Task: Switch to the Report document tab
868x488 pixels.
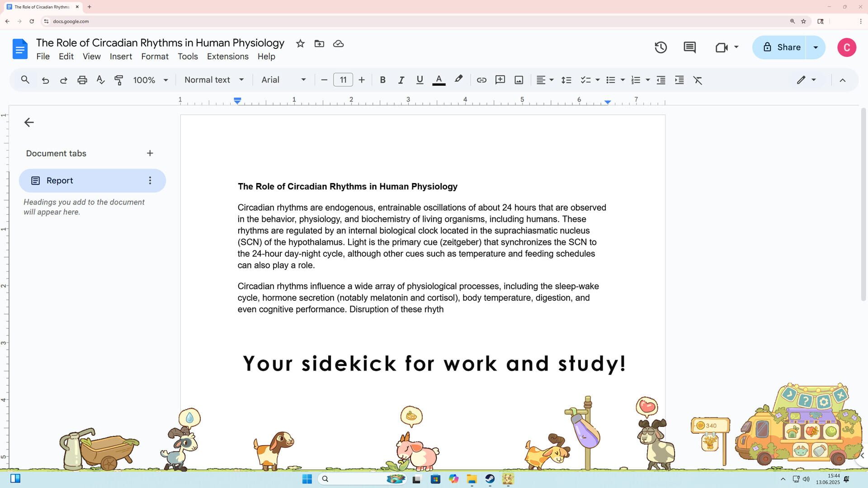Action: [60, 180]
